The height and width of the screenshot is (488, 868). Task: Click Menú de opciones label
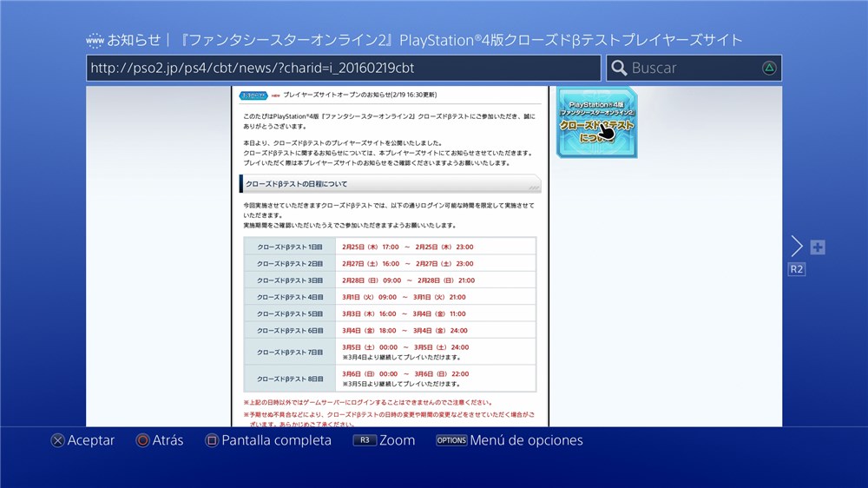click(x=526, y=440)
